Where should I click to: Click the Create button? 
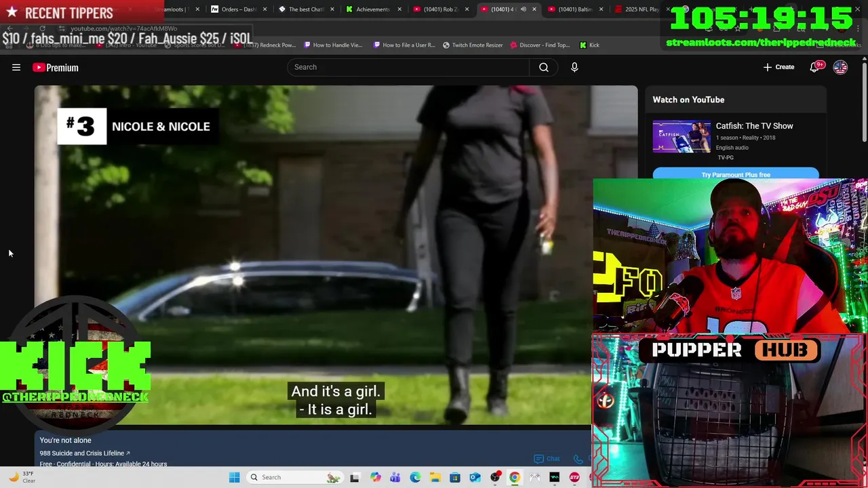pos(778,67)
